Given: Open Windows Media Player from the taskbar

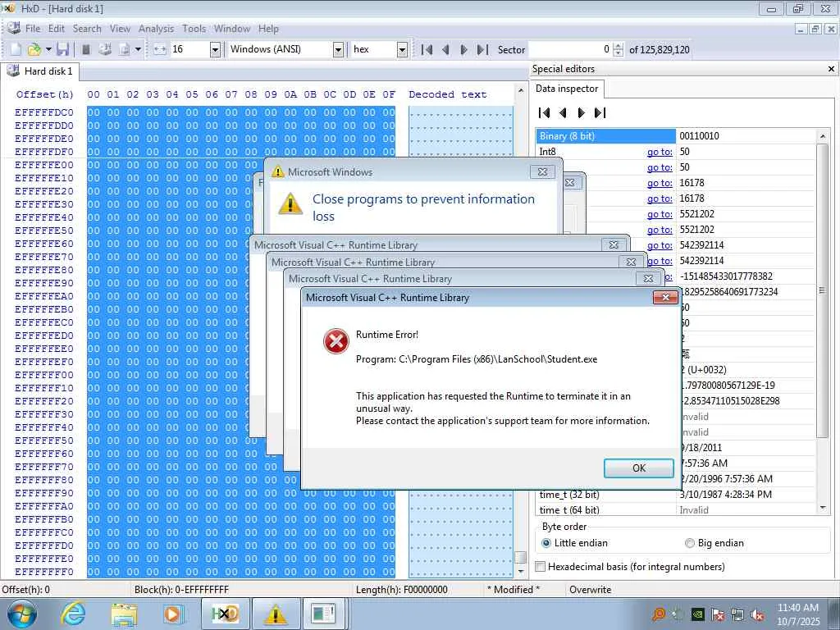Looking at the screenshot, I should point(174,614).
